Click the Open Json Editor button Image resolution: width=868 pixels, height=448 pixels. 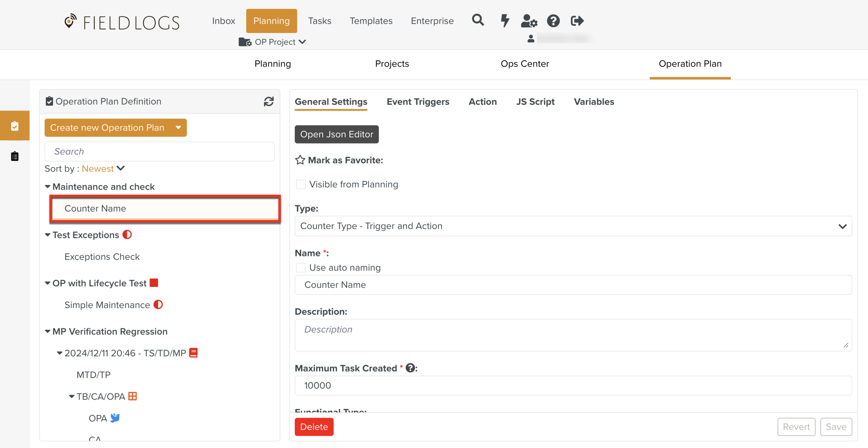click(x=336, y=134)
